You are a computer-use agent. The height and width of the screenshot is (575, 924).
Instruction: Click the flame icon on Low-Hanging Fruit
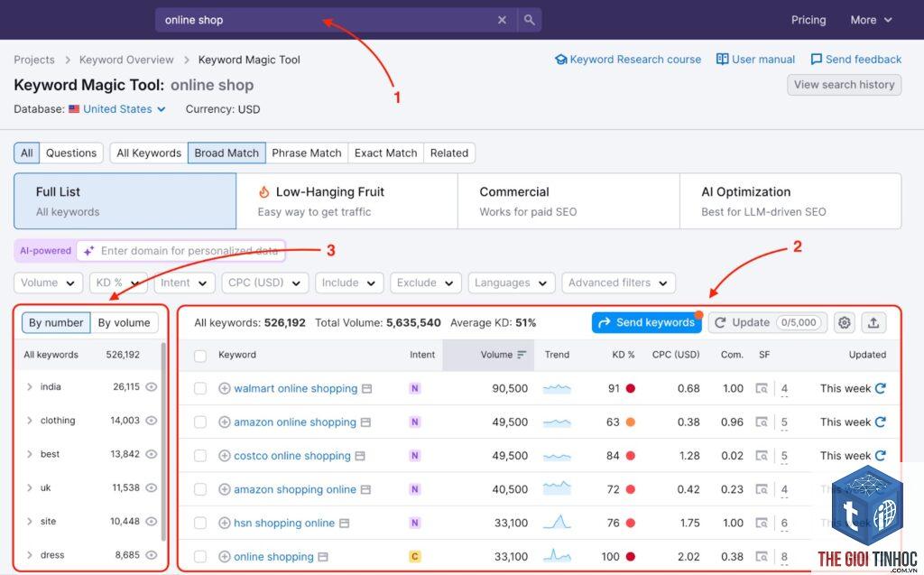click(x=264, y=191)
